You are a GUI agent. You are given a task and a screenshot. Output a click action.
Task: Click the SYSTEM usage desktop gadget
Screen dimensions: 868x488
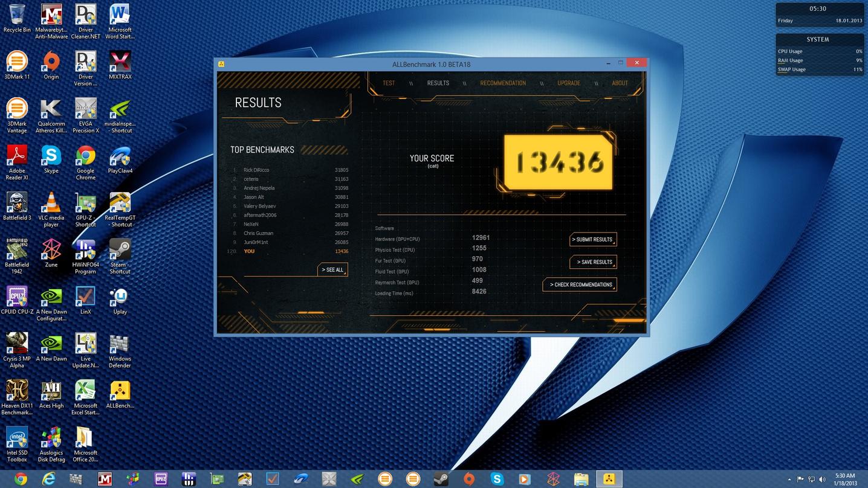click(820, 54)
